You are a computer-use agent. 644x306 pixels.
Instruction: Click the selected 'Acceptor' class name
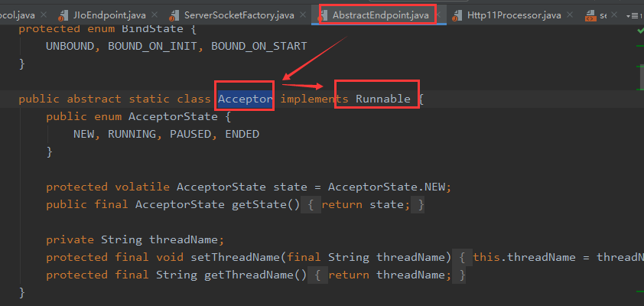coord(246,99)
